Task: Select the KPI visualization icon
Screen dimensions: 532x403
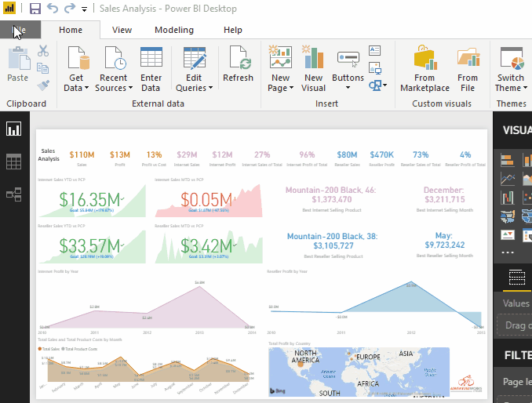Action: coord(508,234)
